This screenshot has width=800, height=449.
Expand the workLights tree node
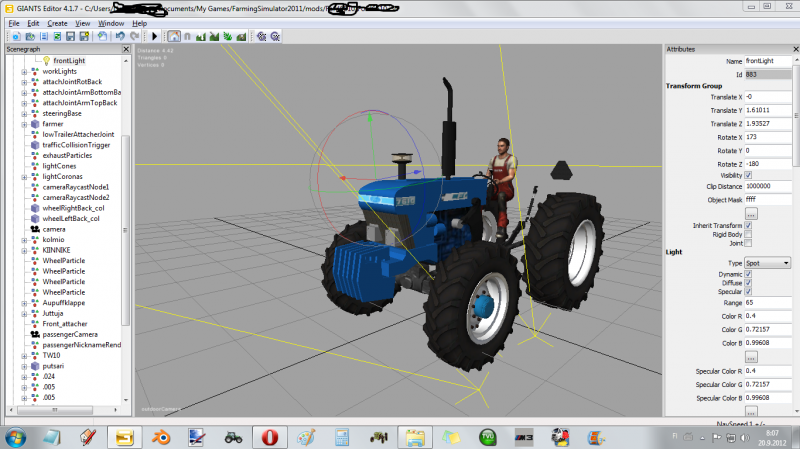24,71
